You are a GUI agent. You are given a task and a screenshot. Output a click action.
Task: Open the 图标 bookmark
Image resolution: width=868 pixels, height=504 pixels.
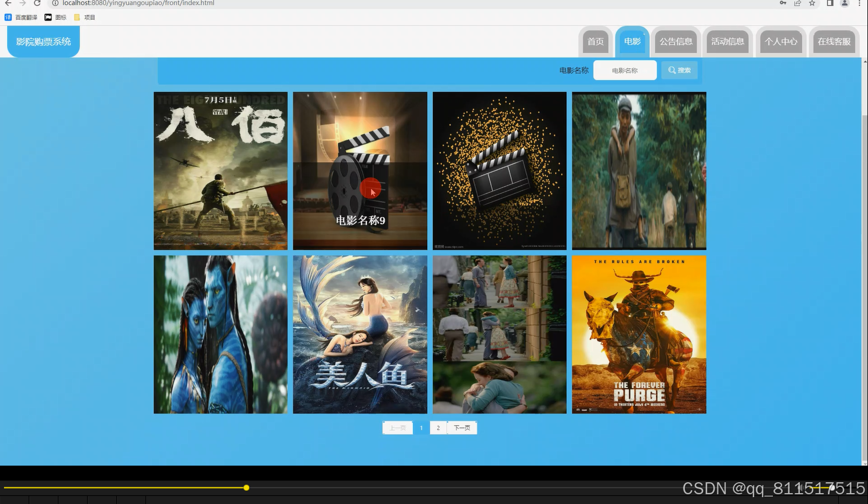[56, 17]
